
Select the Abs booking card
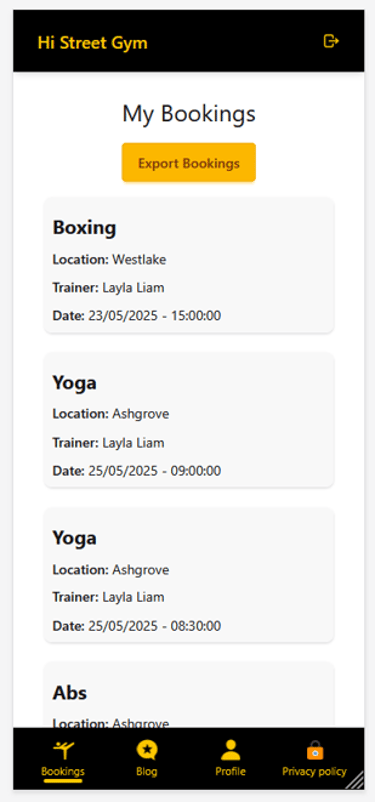pyautogui.click(x=189, y=695)
